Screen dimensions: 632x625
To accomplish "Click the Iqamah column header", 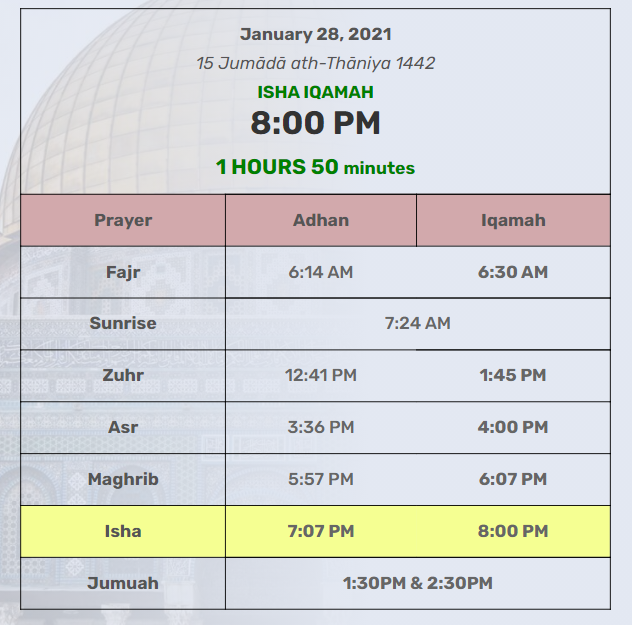I will click(513, 220).
